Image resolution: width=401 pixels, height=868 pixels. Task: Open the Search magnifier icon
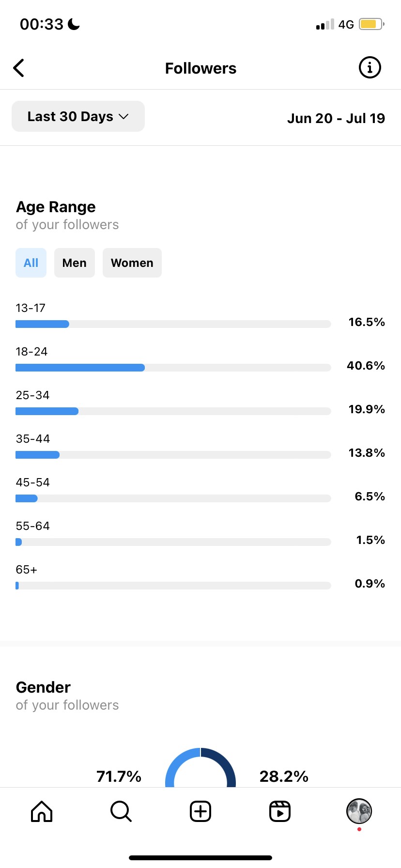(x=121, y=811)
